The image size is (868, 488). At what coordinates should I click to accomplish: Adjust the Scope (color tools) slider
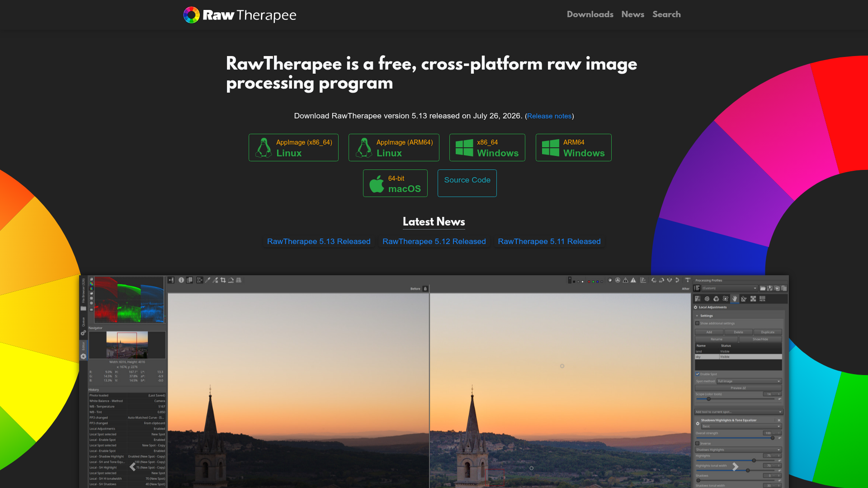pos(736,399)
